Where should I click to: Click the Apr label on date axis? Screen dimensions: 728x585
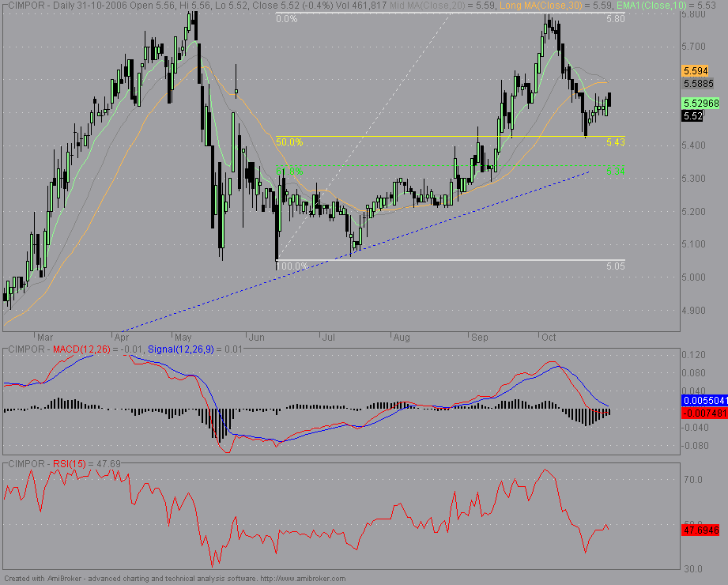point(121,338)
